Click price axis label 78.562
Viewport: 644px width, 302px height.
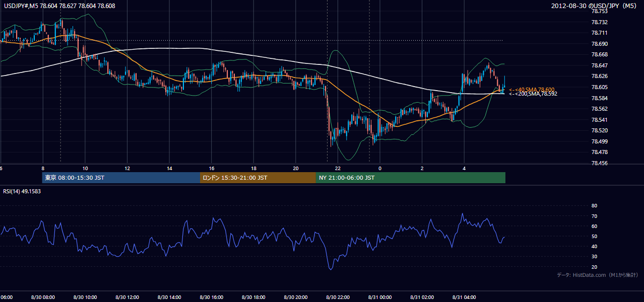point(599,109)
